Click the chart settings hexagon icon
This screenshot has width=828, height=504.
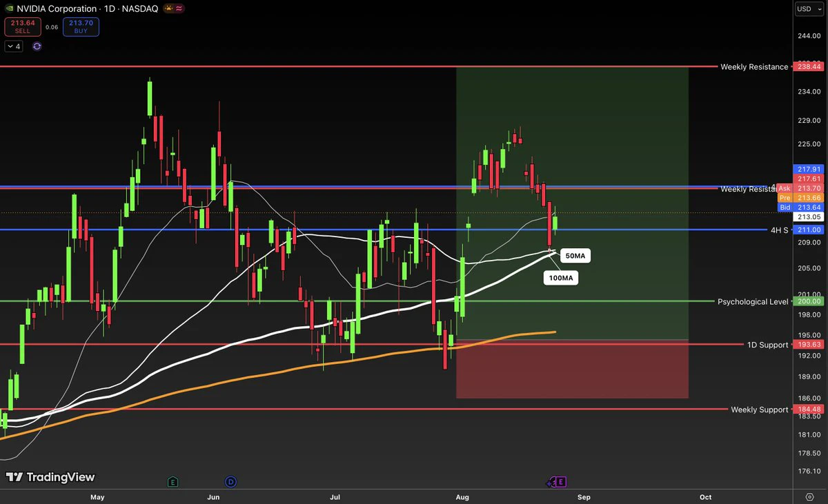click(x=809, y=496)
